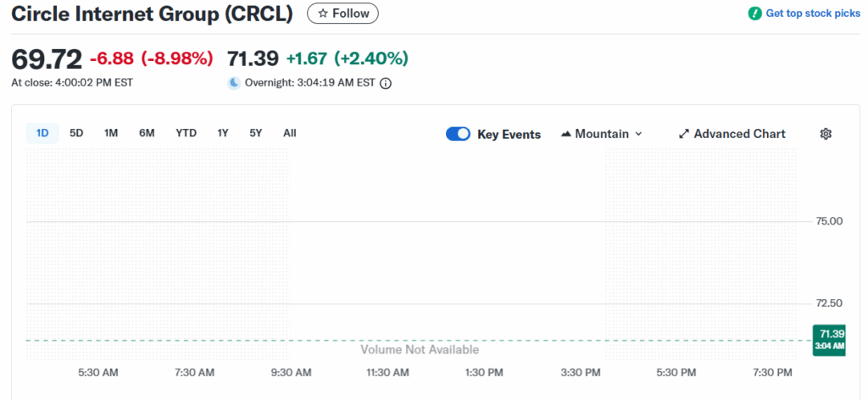Select the 1M range tab

pos(111,133)
